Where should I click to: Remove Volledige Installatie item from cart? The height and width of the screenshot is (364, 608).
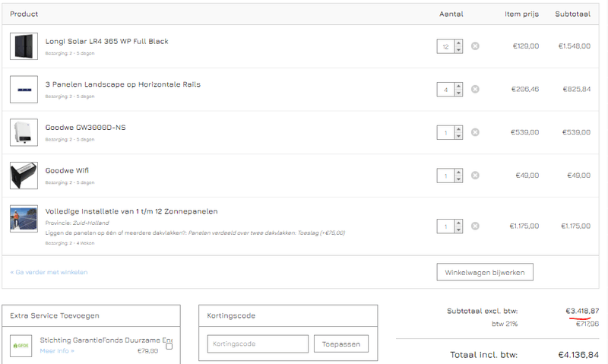[475, 226]
